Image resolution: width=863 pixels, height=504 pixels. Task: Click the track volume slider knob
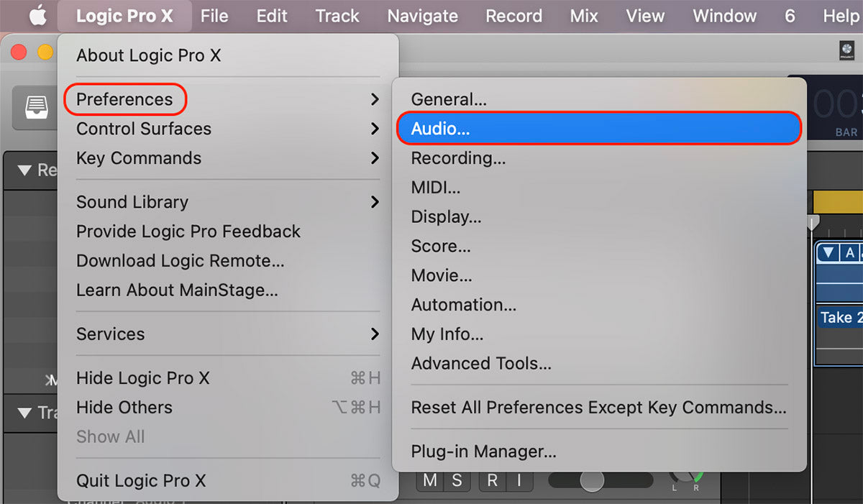(592, 480)
